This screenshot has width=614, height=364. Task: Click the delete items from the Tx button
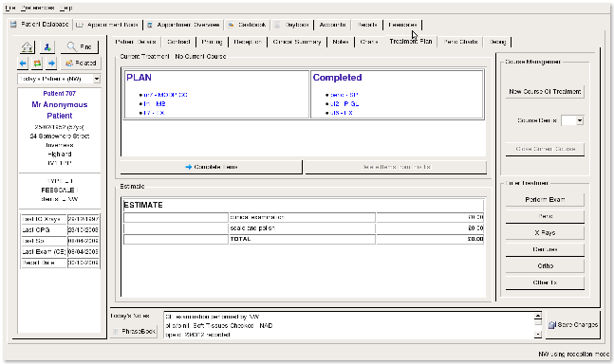(x=396, y=167)
